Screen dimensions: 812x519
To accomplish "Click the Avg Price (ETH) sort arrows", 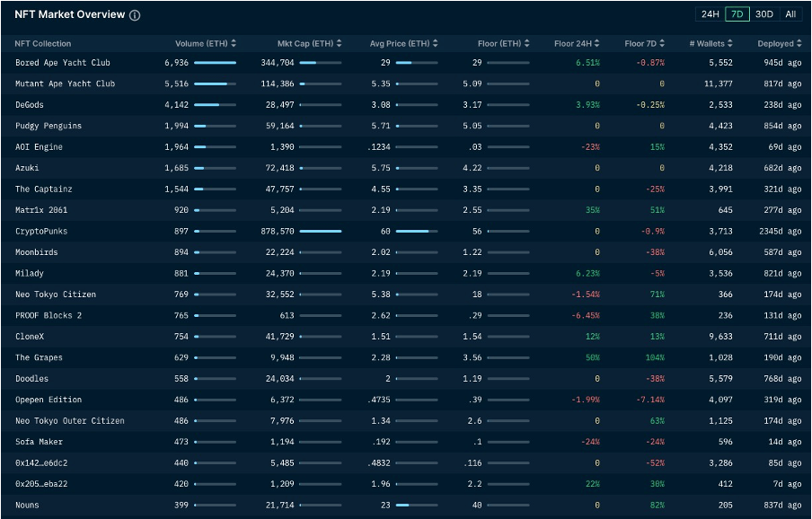I will tap(436, 43).
